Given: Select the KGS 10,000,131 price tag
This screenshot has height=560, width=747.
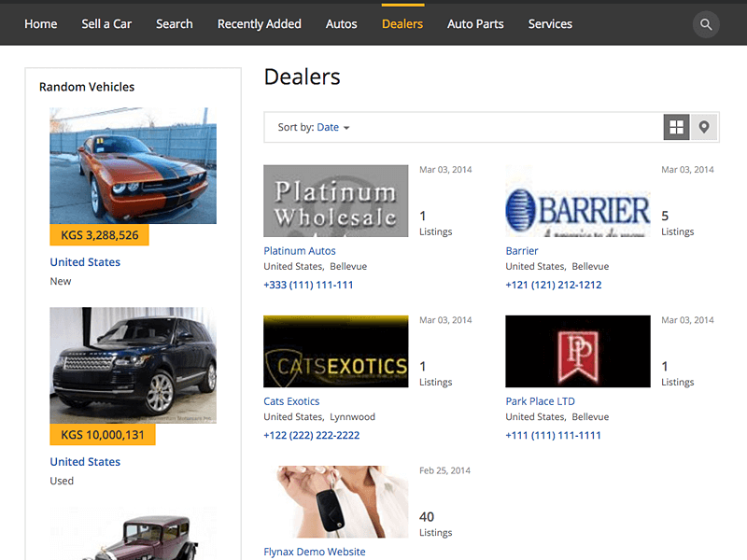Looking at the screenshot, I should point(103,434).
